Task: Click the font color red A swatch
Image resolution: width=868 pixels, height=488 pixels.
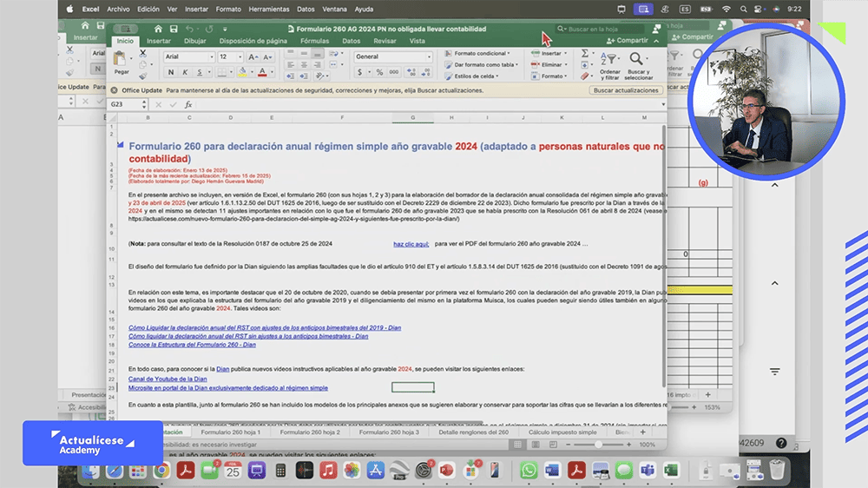Action: 262,72
